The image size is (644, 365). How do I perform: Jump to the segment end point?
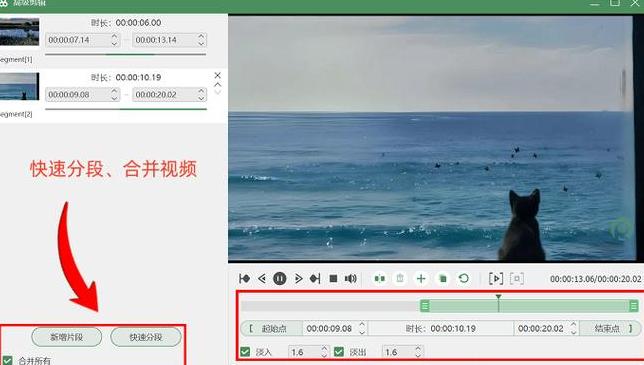pos(315,279)
